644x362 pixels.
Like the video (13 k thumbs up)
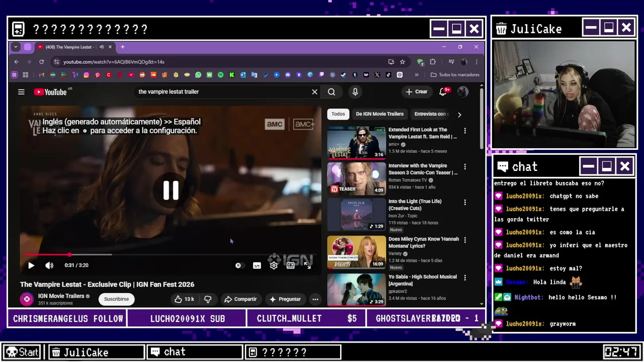click(184, 299)
